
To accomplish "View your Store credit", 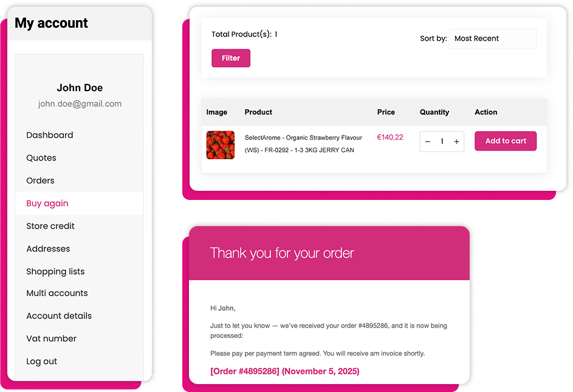I will coord(50,225).
